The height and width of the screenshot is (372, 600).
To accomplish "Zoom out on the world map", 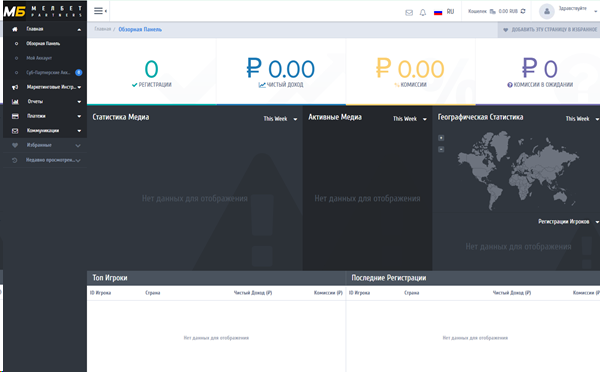I will (441, 149).
